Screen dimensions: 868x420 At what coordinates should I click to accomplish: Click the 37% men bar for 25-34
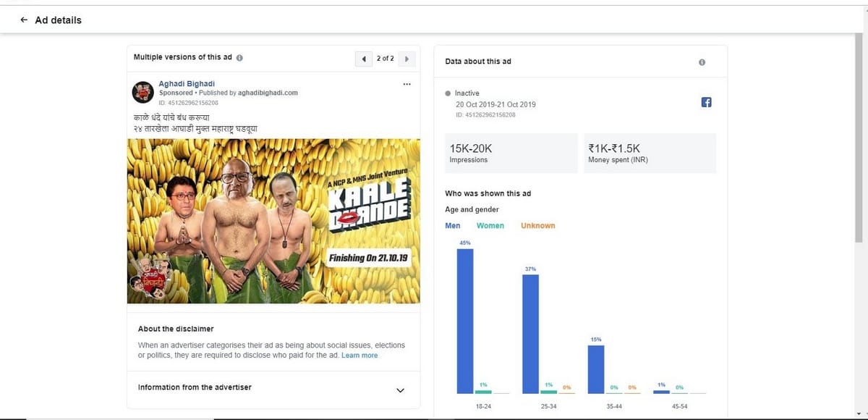pos(530,333)
